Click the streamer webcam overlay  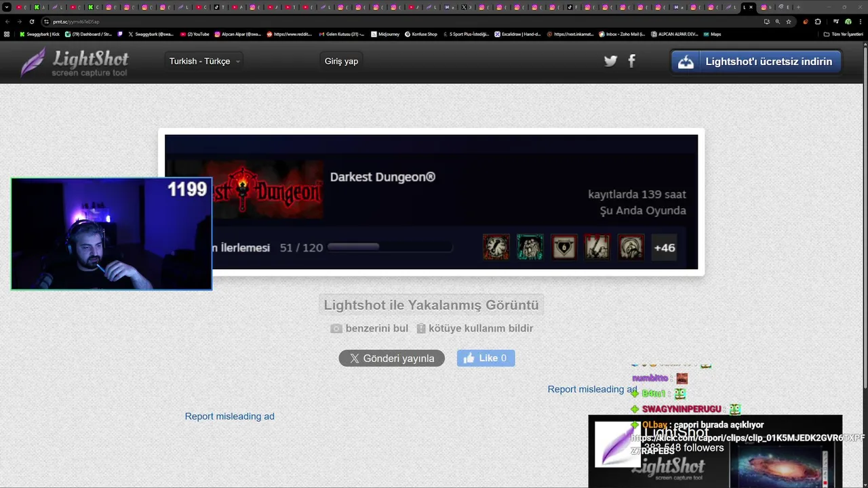[111, 234]
